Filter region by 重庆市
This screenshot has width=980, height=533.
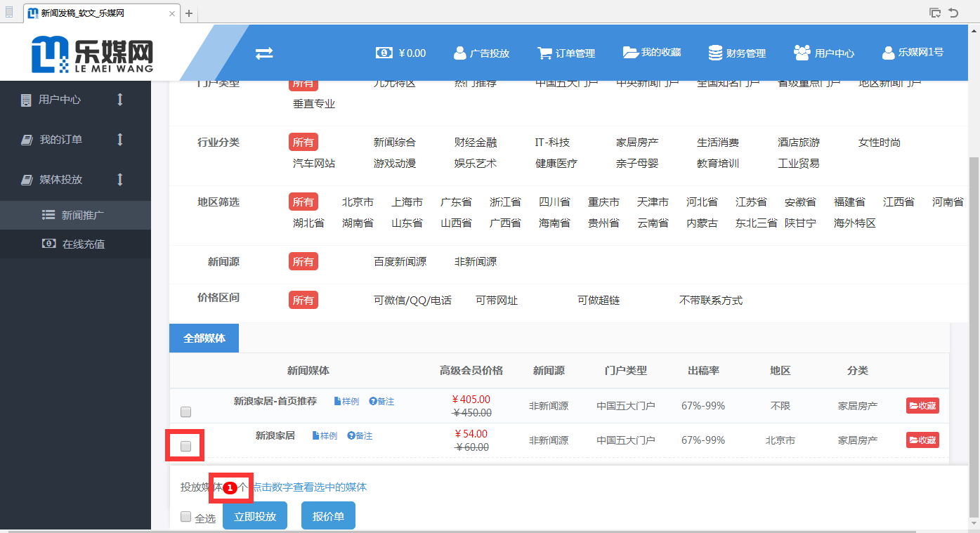point(603,202)
